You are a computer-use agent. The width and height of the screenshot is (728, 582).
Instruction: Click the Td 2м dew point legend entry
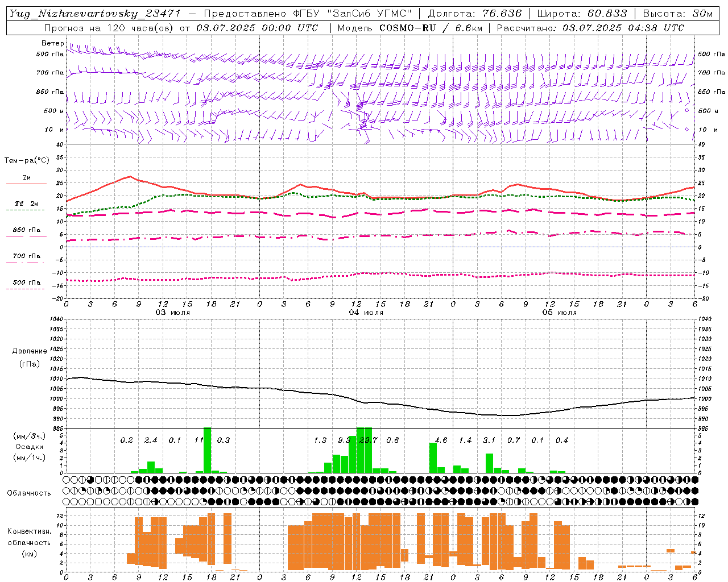26,204
